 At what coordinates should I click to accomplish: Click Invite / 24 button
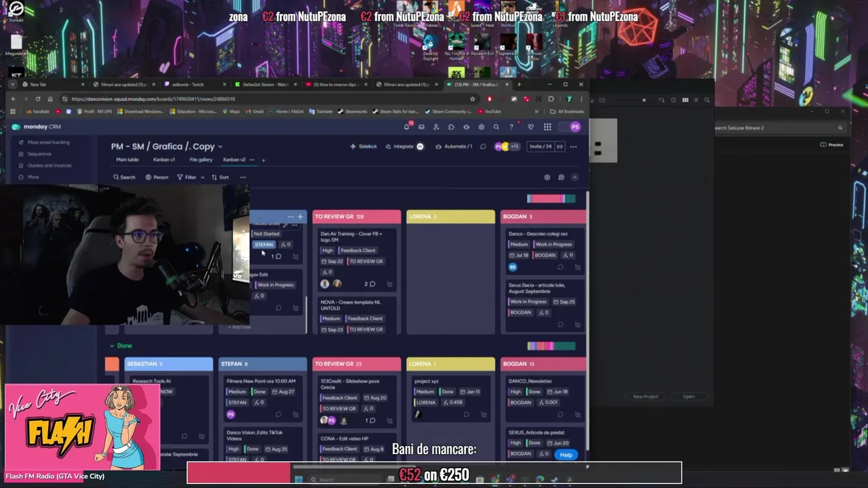coord(540,146)
